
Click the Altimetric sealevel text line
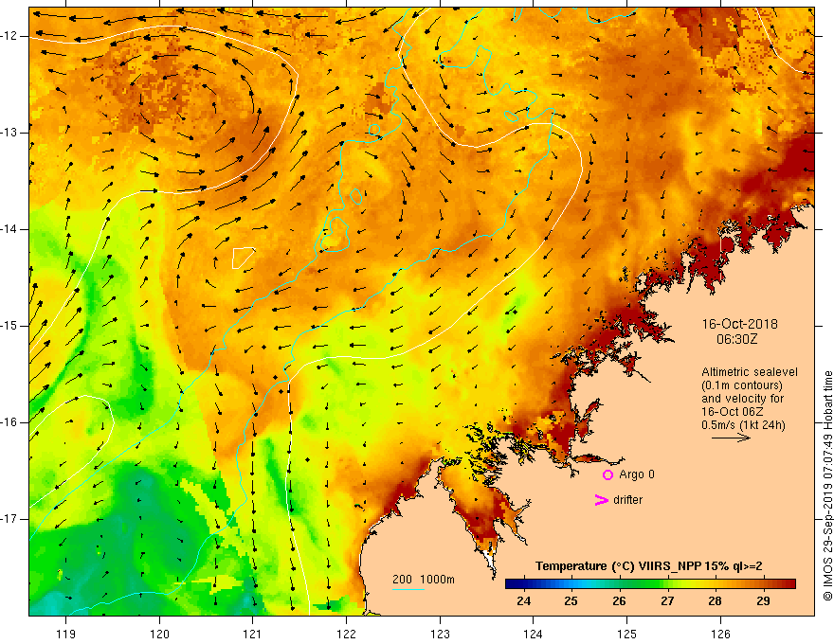click(x=750, y=372)
